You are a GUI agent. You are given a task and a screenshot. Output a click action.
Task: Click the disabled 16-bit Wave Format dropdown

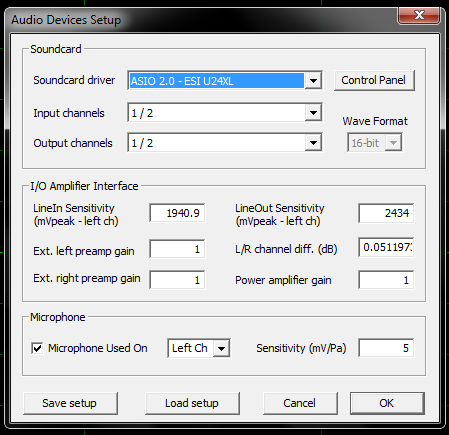(374, 143)
